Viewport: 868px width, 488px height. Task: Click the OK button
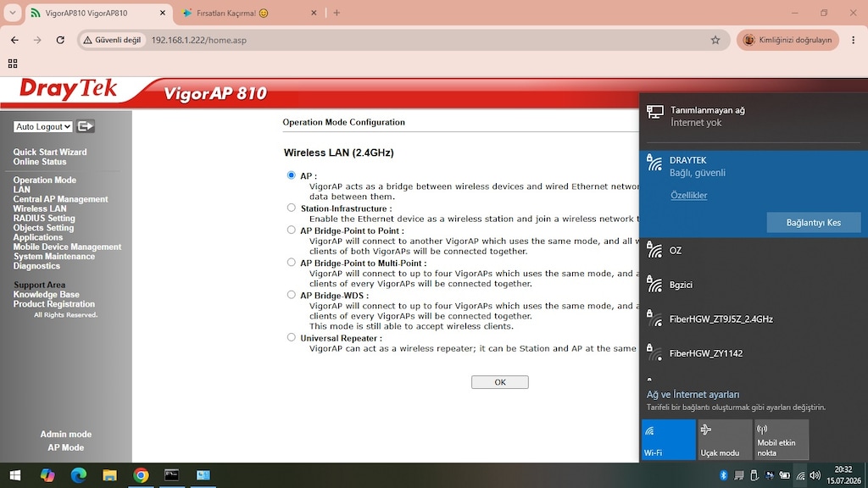(x=500, y=382)
